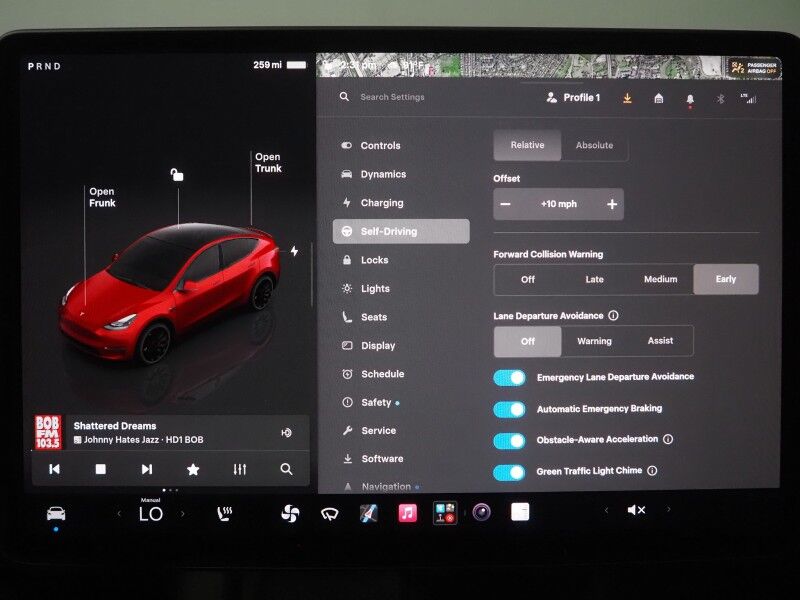Skip to previous track
Image resolution: width=800 pixels, height=600 pixels.
[x=54, y=469]
